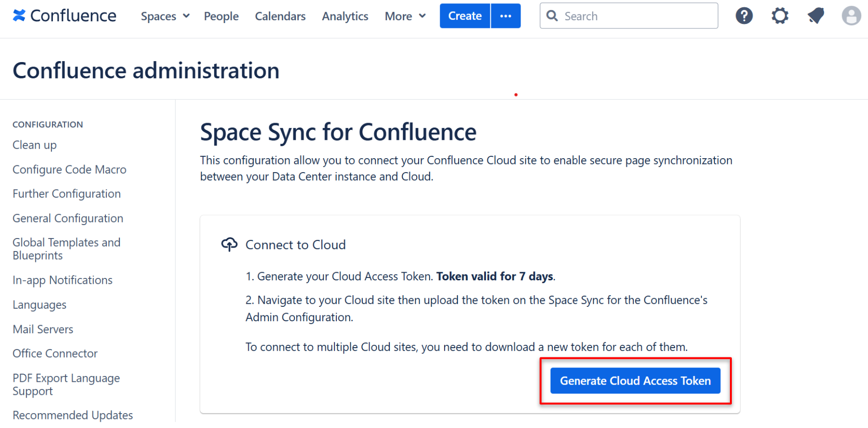Open the settings gear icon
The width and height of the screenshot is (868, 428).
(779, 16)
